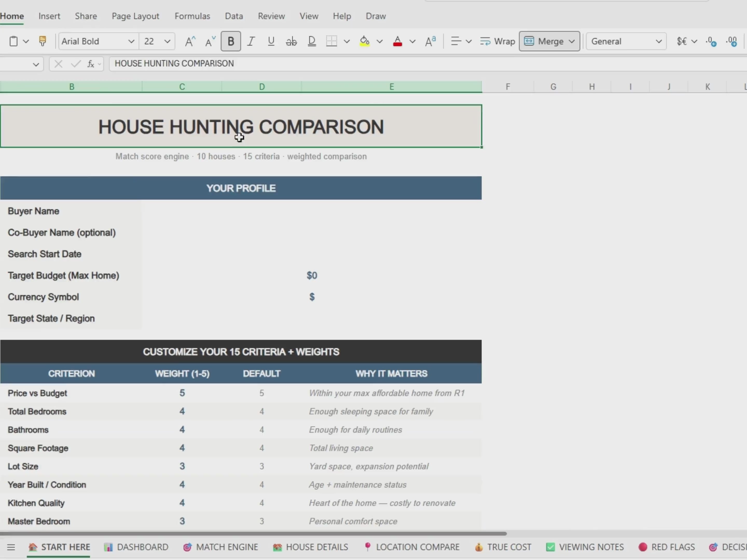Click into the formula bar text
The width and height of the screenshot is (747, 560).
coord(174,64)
